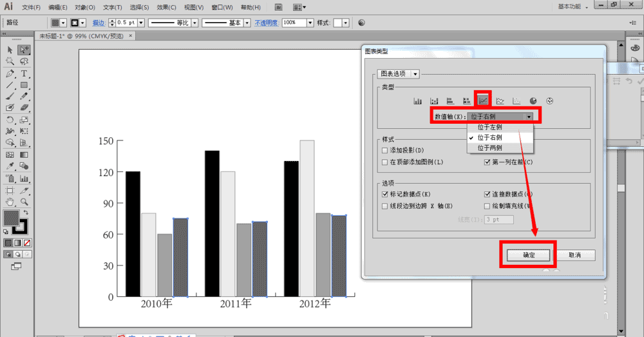Set fill to None (red slash) button

point(27,243)
